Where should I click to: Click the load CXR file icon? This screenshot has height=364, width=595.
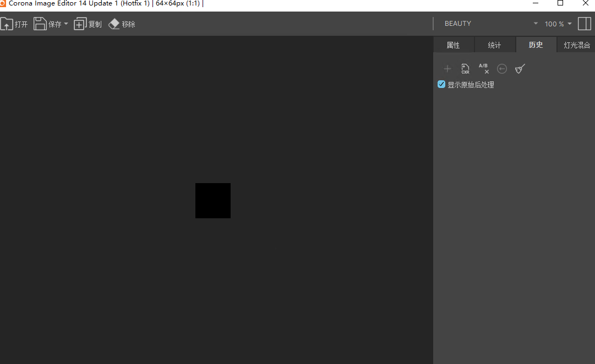(465, 69)
